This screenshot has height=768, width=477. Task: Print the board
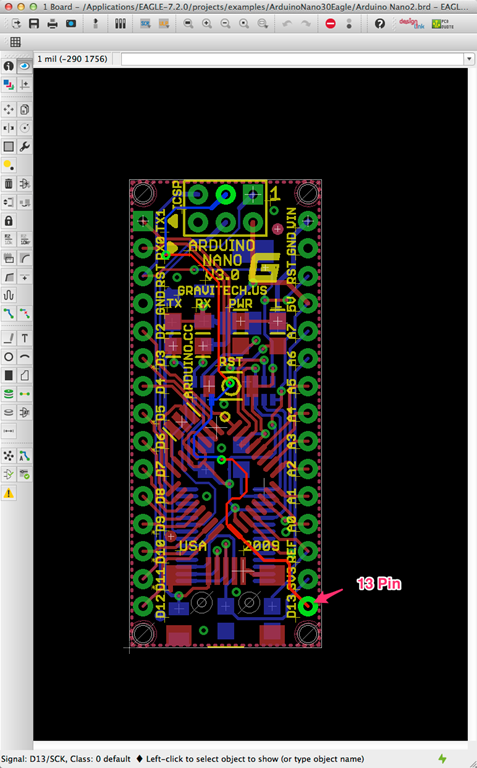click(52, 24)
